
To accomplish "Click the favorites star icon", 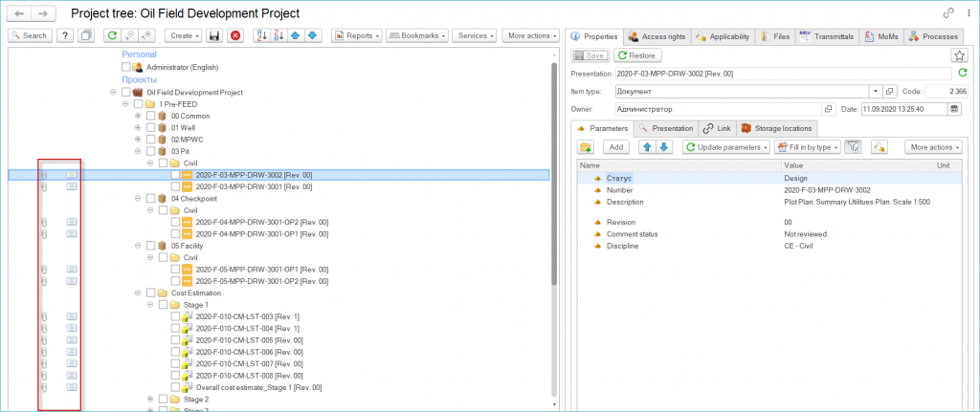I will 960,55.
